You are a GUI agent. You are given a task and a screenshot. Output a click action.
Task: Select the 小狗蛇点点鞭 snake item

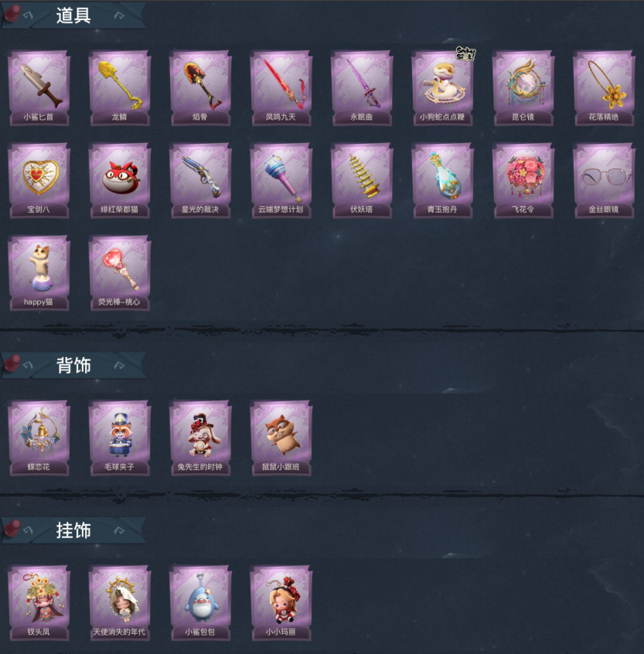pos(442,88)
